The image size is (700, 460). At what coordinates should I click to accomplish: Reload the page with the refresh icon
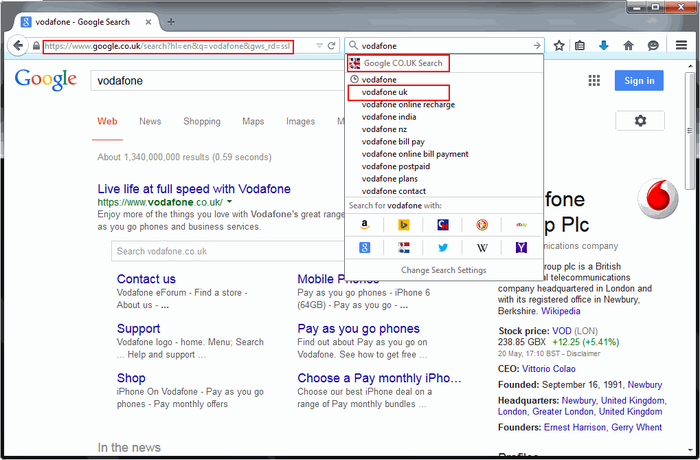[332, 46]
